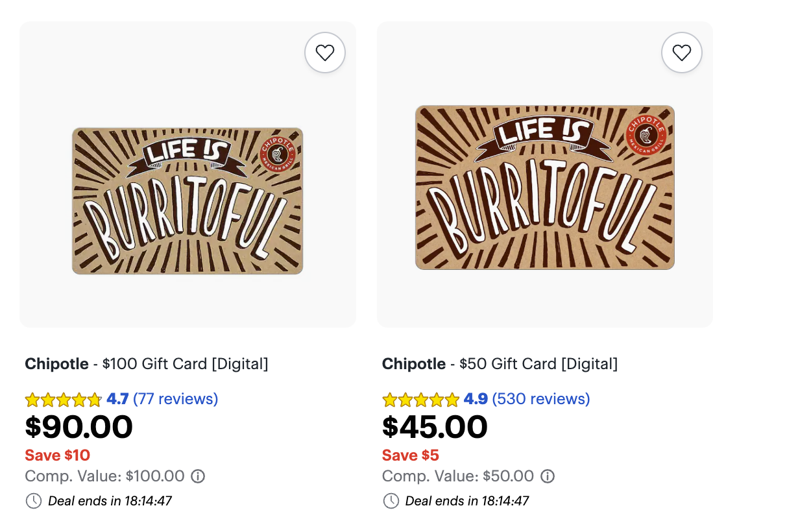Select the $50 Burritoful gift card image
Image resolution: width=798 pixels, height=532 pixels.
point(545,187)
